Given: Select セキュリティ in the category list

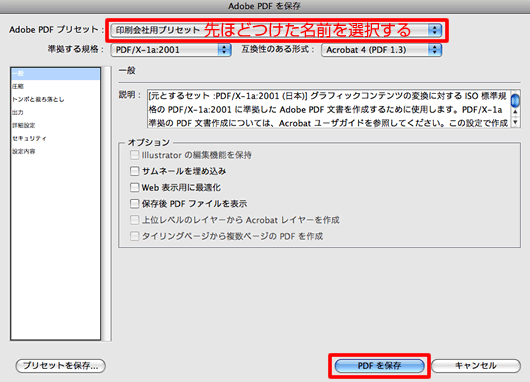Looking at the screenshot, I should (55, 138).
